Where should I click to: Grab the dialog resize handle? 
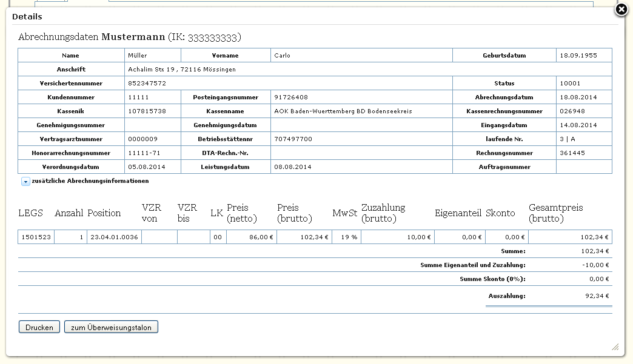(615, 347)
